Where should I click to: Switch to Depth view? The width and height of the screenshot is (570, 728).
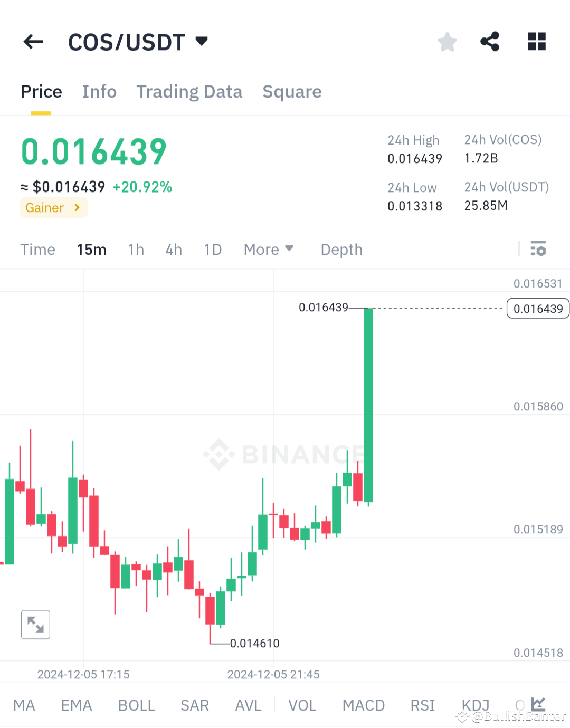coord(341,249)
